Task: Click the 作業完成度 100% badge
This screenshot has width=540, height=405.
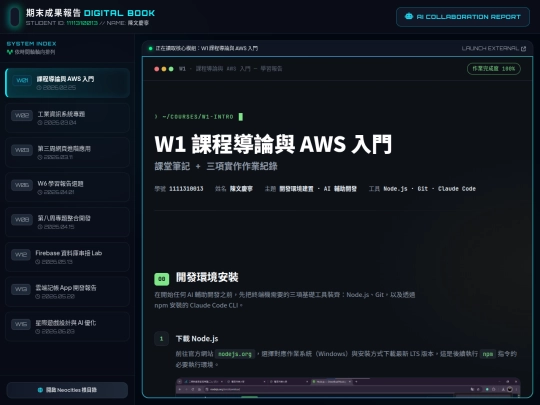Action: 494,69
